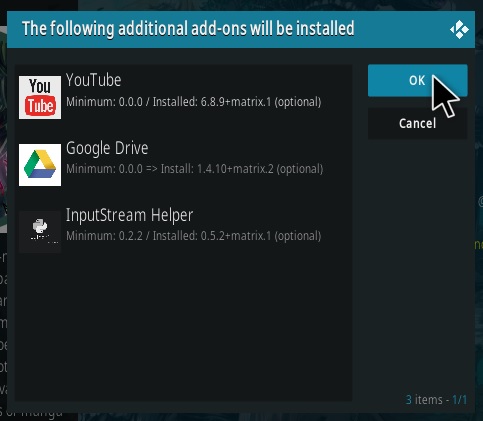The height and width of the screenshot is (421, 483).
Task: Click the Google Drive triangle icon
Action: [x=40, y=165]
